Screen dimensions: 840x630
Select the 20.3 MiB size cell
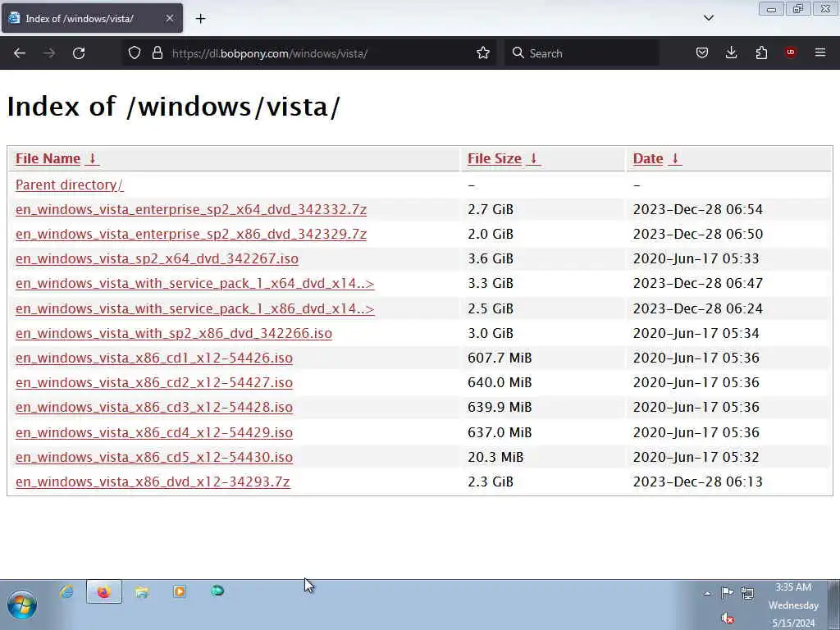coord(495,457)
